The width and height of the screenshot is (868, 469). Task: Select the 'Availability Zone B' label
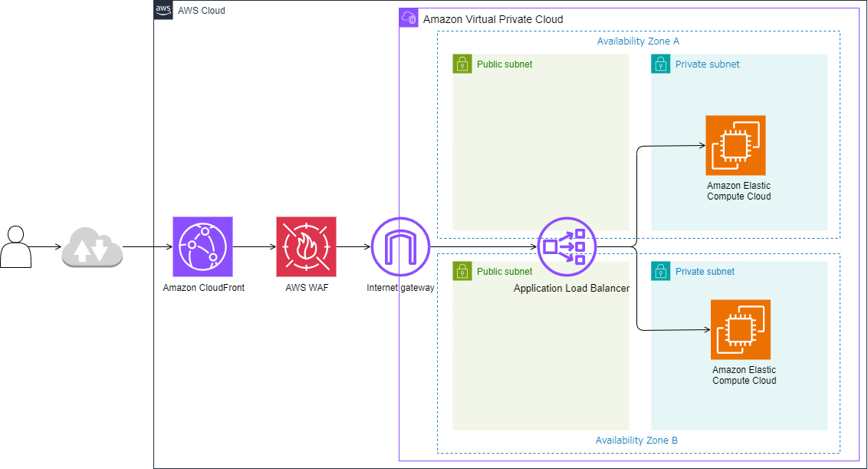coord(636,440)
